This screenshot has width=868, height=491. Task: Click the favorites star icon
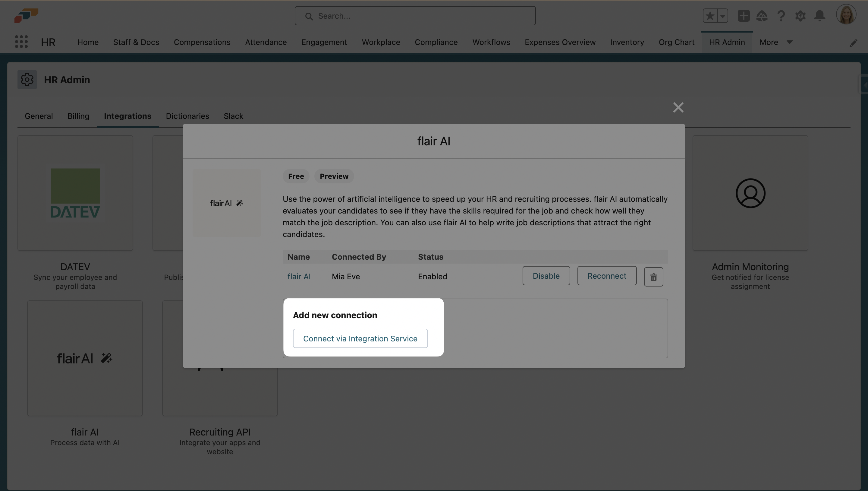(710, 15)
